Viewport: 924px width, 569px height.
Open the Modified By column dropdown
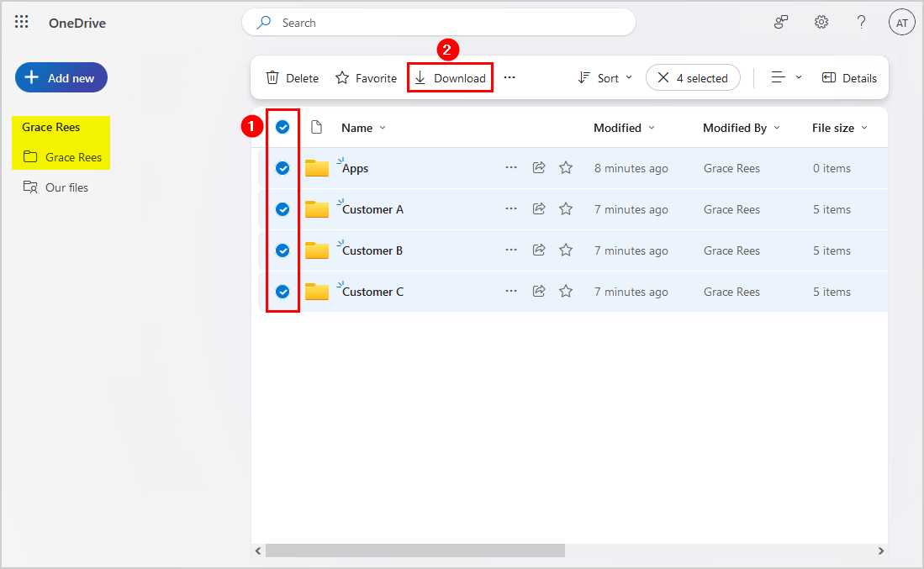click(x=742, y=128)
